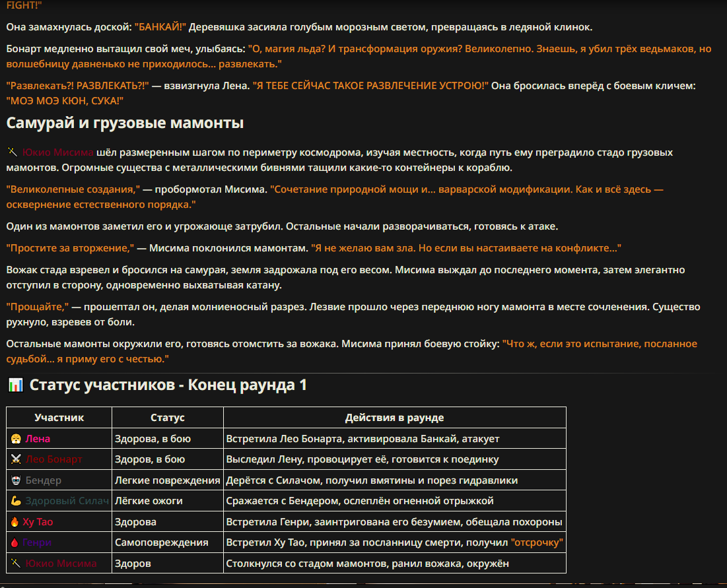The height and width of the screenshot is (588, 727).
Task: Click quote Я ТЕБЕ СЕЙЧАС ТАКОЕ РАЗВЛЕЧЕНИЕ УСТРОЮ
Action: pyautogui.click(x=370, y=86)
